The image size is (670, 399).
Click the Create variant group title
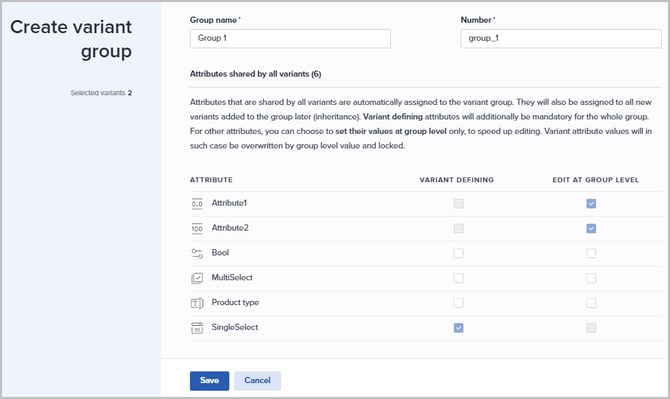coord(71,39)
